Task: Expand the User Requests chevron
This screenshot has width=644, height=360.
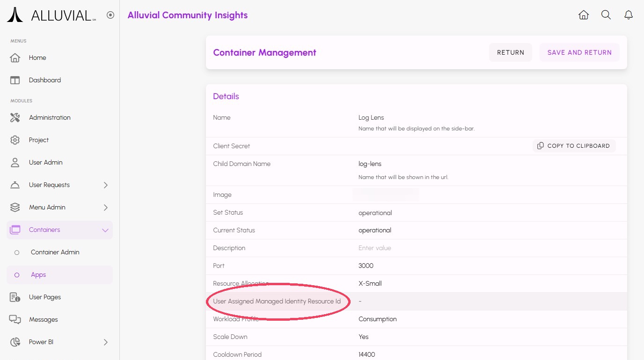Action: [105, 185]
